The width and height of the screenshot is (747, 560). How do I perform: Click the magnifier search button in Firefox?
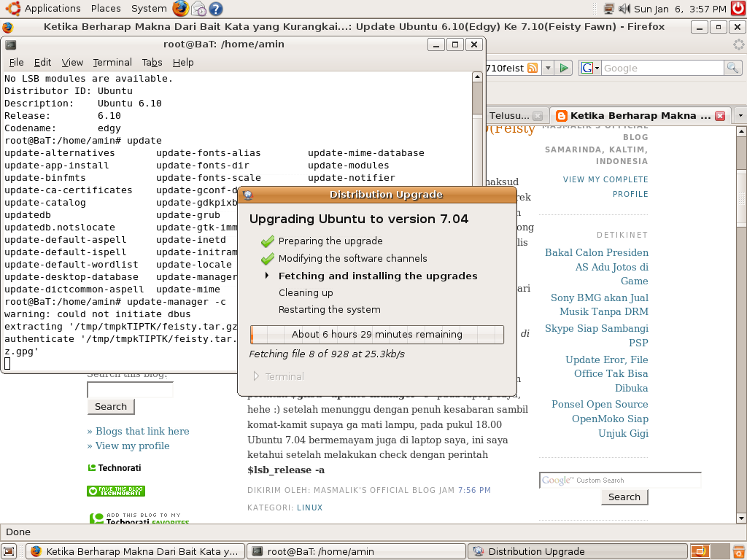pyautogui.click(x=732, y=68)
